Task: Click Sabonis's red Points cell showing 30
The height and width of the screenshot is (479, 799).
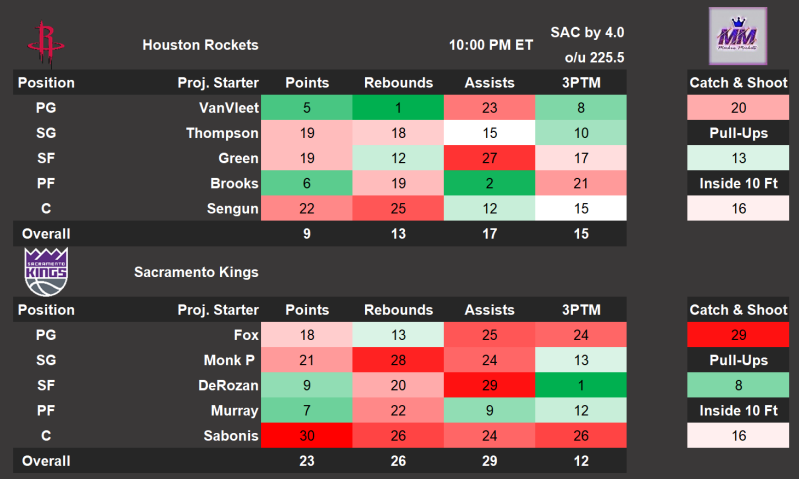Action: tap(307, 436)
